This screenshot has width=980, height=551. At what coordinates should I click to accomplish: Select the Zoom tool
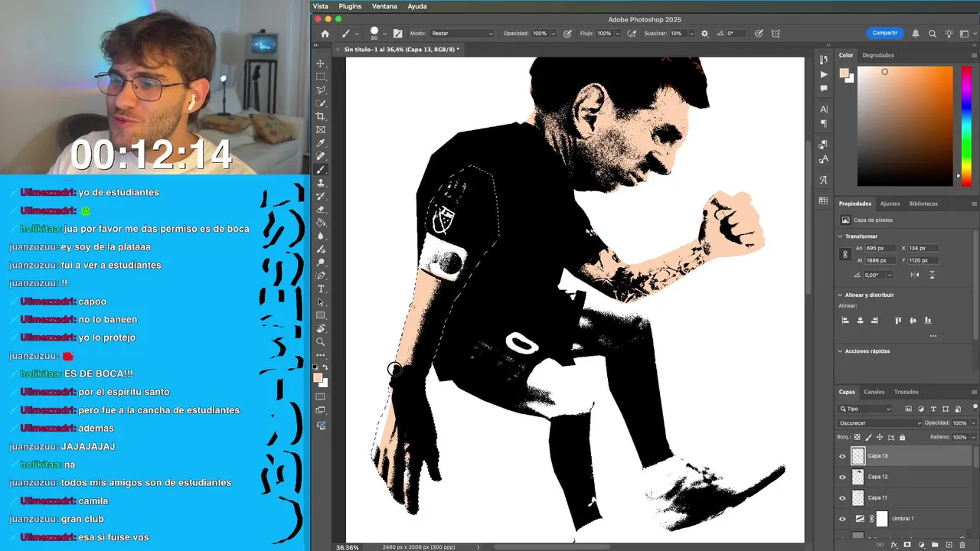pyautogui.click(x=321, y=342)
